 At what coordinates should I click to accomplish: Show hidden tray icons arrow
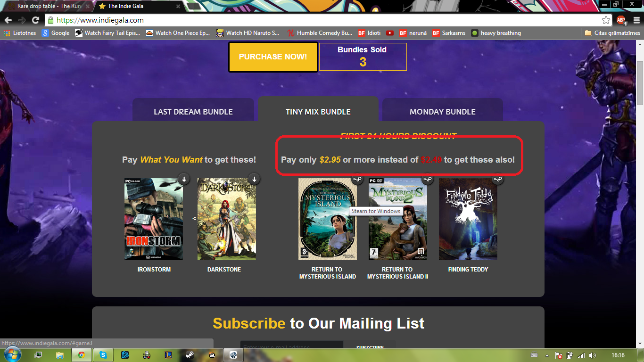coord(547,355)
